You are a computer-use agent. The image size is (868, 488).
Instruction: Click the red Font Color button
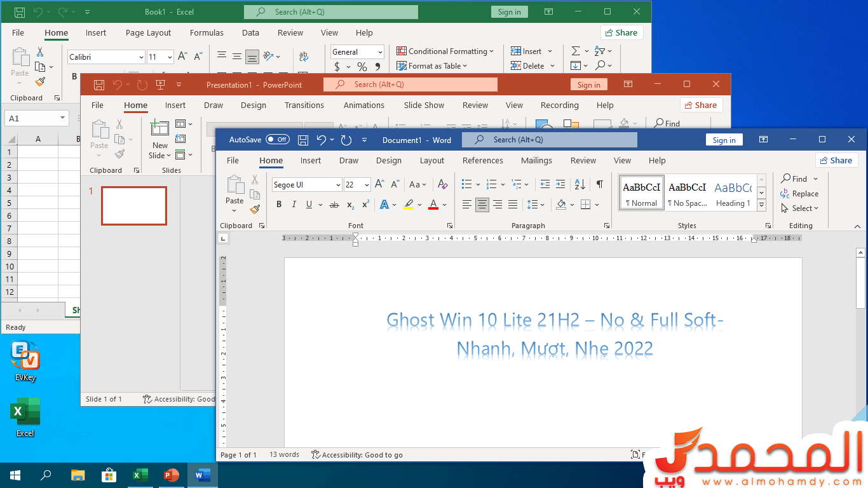pos(433,205)
